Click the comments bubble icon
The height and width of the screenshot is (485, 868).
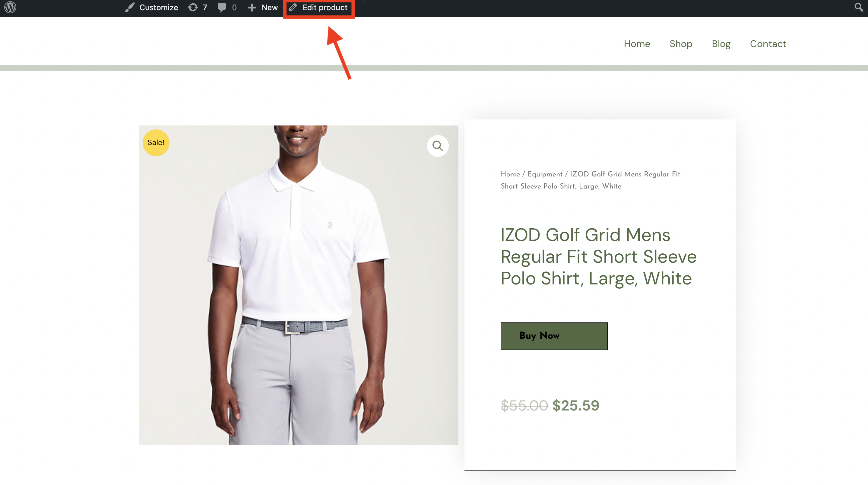[222, 8]
